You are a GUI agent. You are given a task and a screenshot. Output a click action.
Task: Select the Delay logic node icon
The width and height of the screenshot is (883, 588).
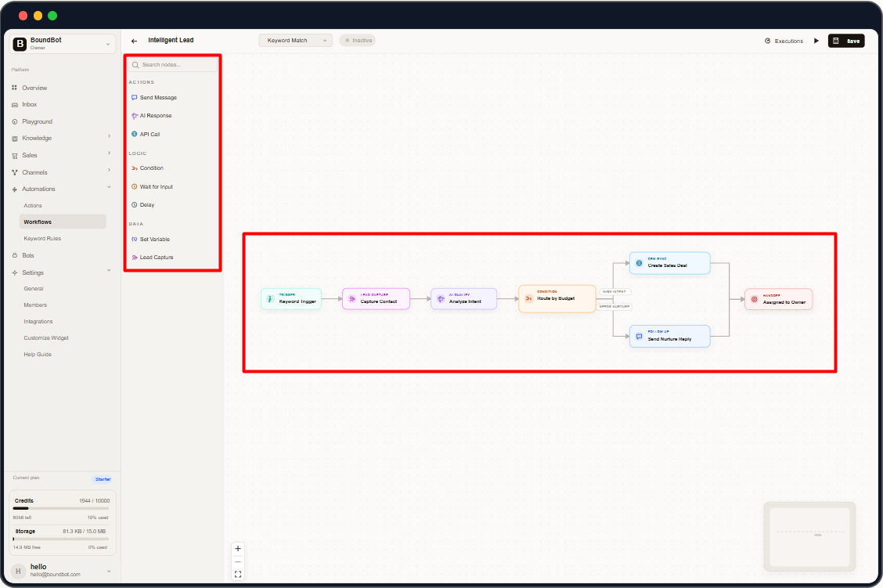pos(135,204)
